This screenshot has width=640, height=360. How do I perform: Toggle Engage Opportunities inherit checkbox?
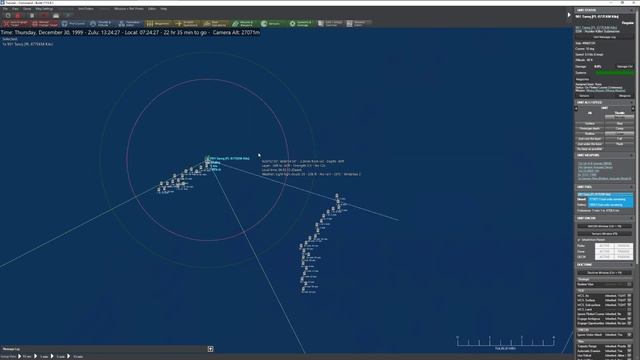pyautogui.click(x=629, y=323)
